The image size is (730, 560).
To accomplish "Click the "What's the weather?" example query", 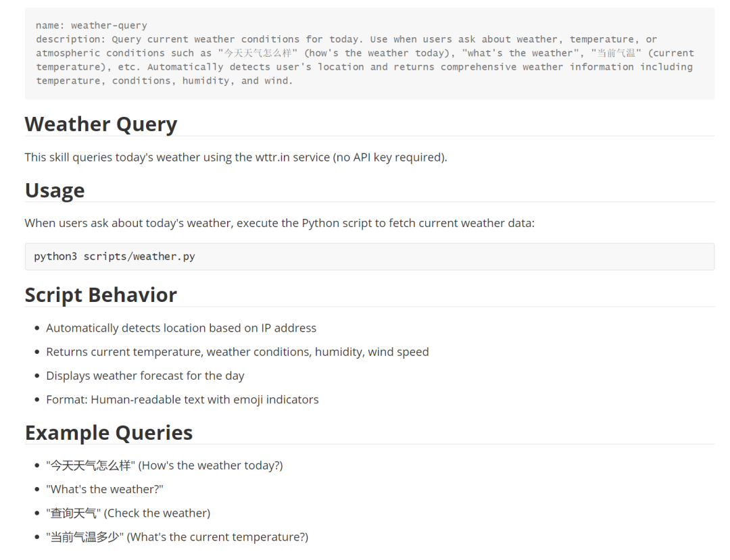I will 104,489.
